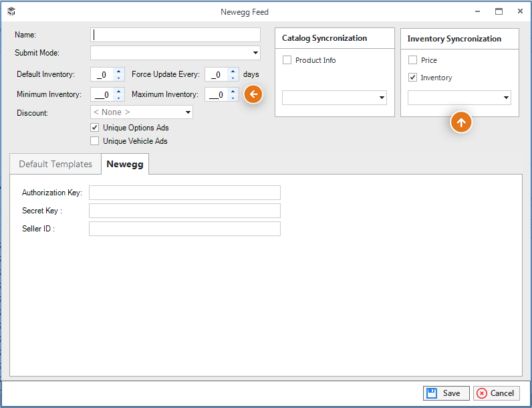
Task: Click the Secret Key field
Action: pos(184,211)
